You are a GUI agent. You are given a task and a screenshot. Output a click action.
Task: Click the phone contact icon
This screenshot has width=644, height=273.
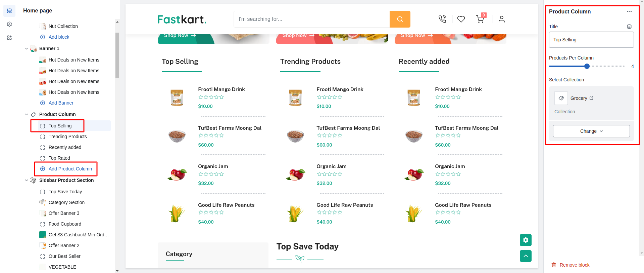tap(442, 19)
